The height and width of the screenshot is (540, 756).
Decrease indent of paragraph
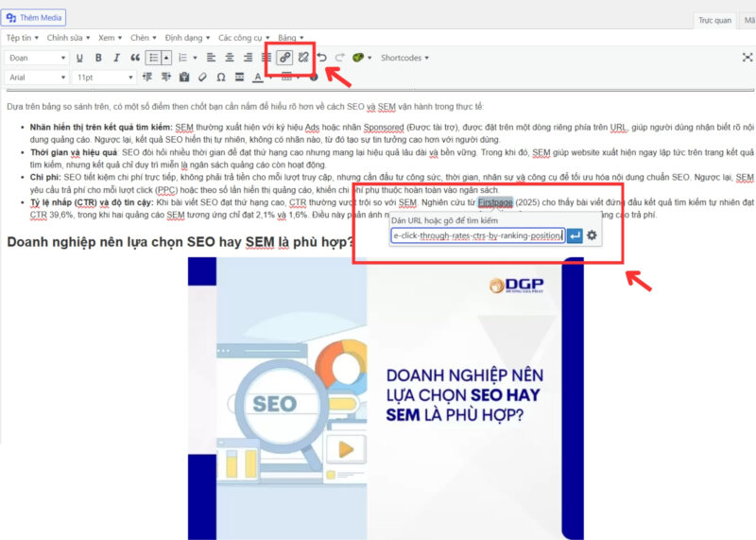pos(147,78)
